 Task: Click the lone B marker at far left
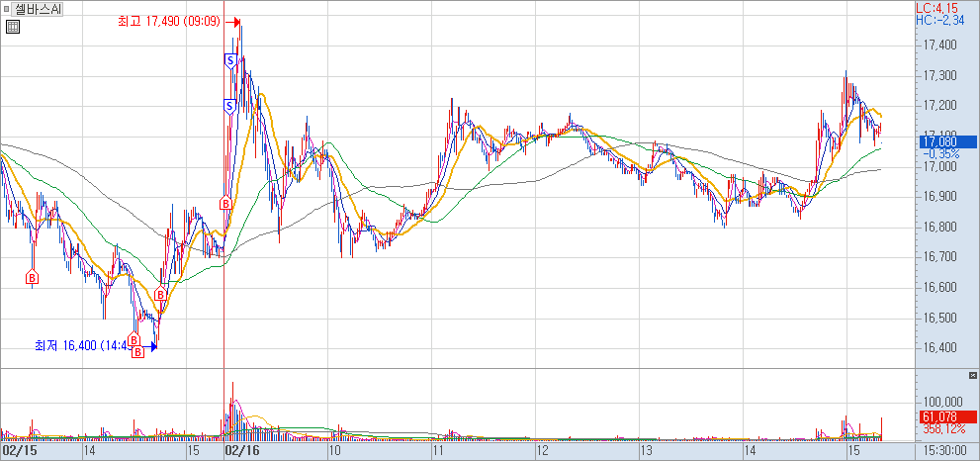33,276
